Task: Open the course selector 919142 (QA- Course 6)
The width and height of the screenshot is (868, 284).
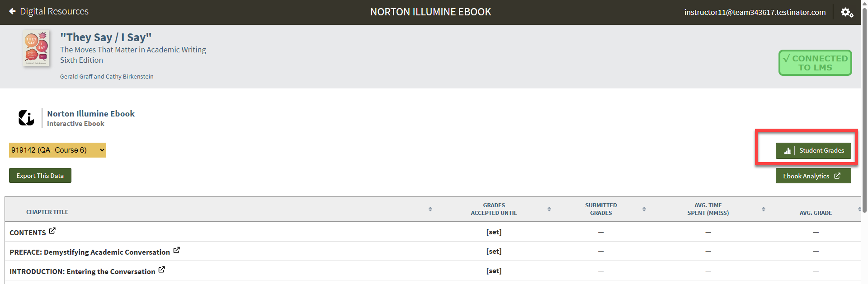Action: coord(57,150)
